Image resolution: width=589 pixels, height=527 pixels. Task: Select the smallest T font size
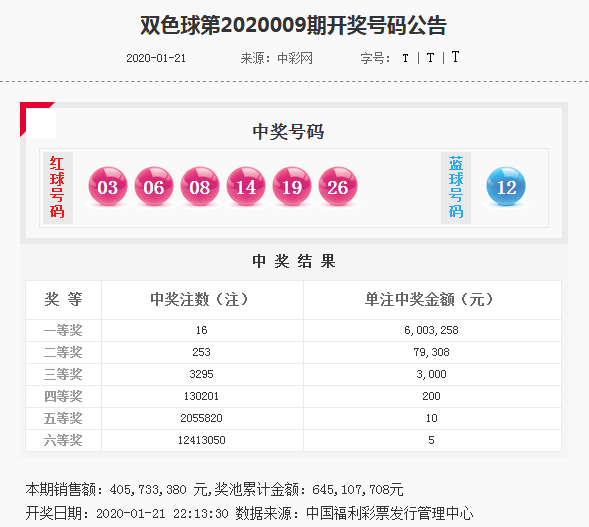pos(405,58)
